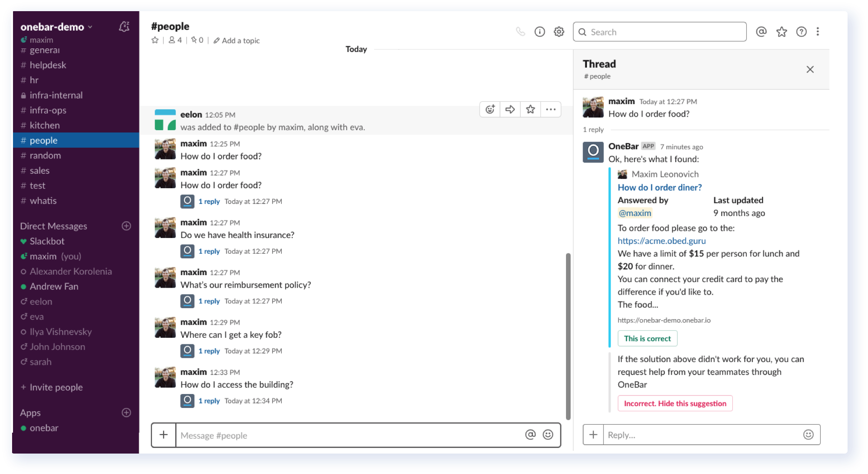Attach a file via message box plus button
The height and width of the screenshot is (474, 868).
(x=164, y=435)
